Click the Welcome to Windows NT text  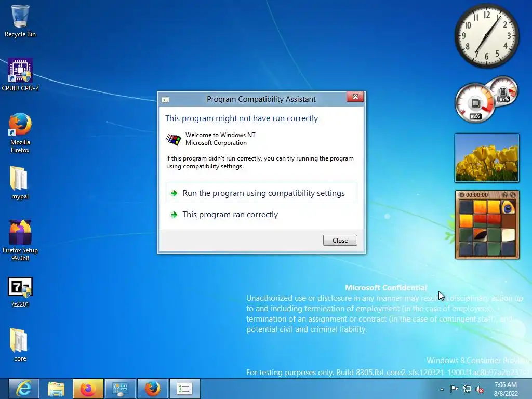[x=220, y=135]
